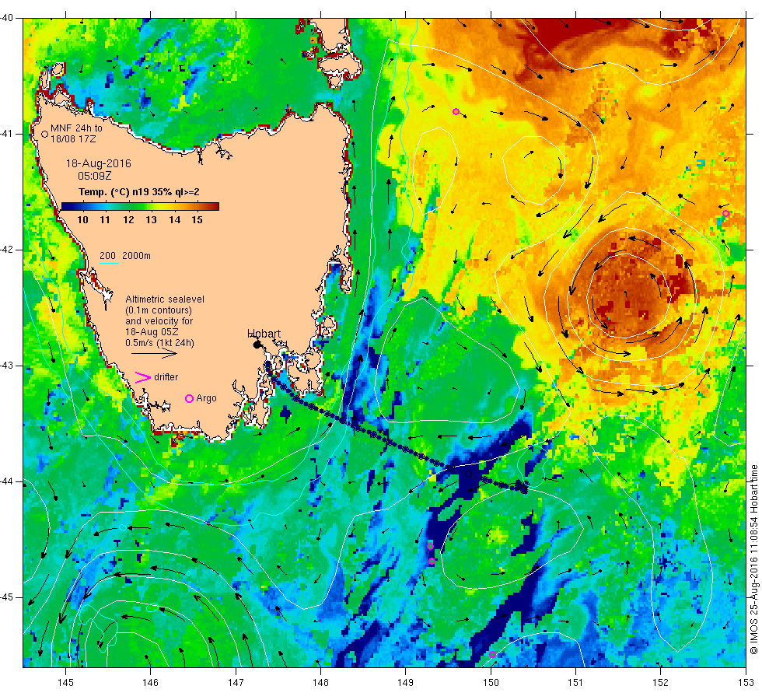Click the Argo float marker near 149.6E, 40.8S
The height and width of the screenshot is (700, 762).
point(456,112)
